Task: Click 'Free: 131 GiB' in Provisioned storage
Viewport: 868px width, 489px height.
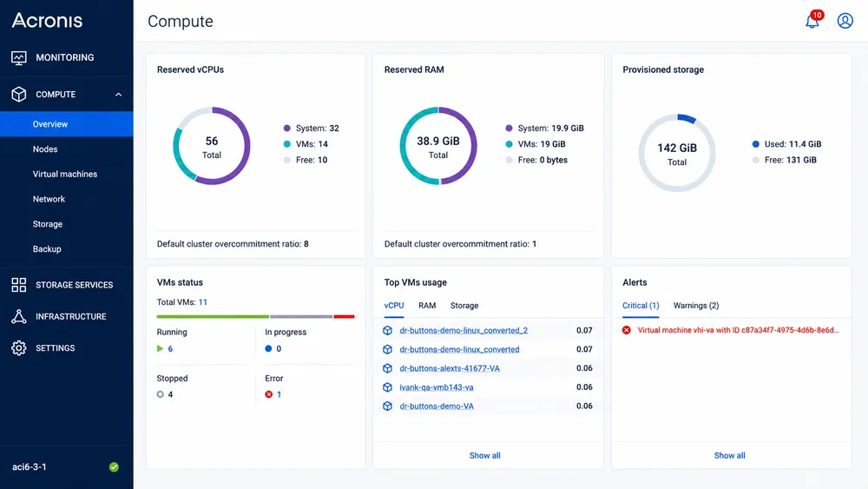Action: [x=790, y=160]
